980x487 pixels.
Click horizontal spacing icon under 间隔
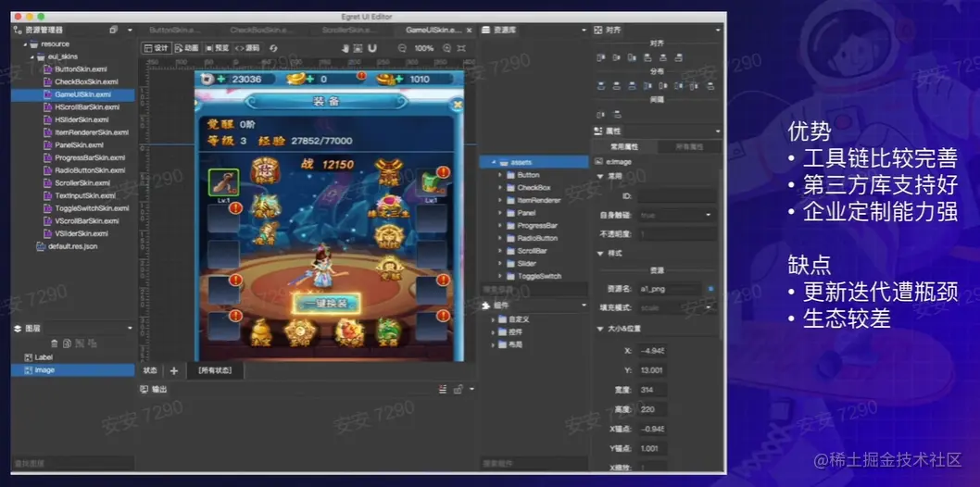pos(601,114)
